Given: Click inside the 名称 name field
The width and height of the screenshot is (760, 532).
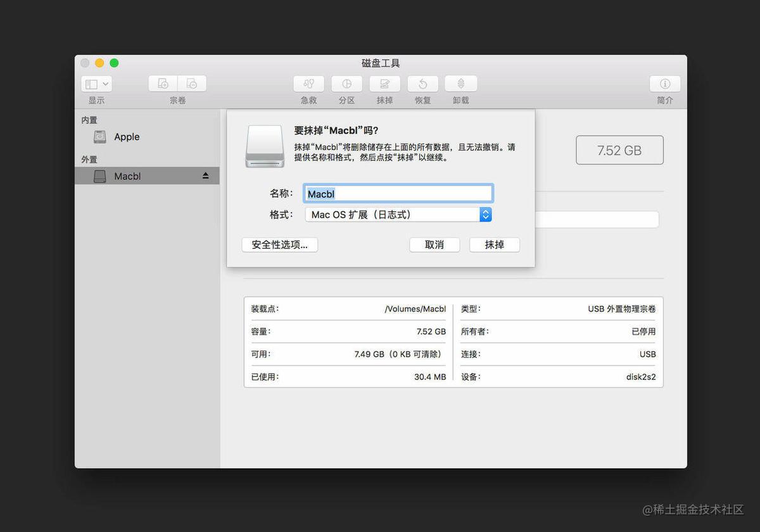Looking at the screenshot, I should [398, 193].
